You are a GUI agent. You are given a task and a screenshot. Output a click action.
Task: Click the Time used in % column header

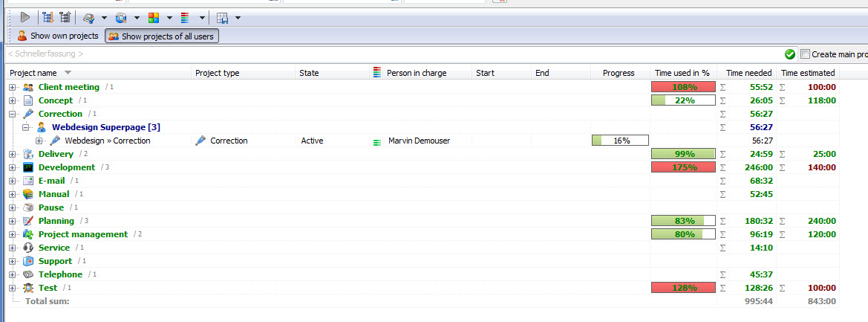pyautogui.click(x=682, y=73)
